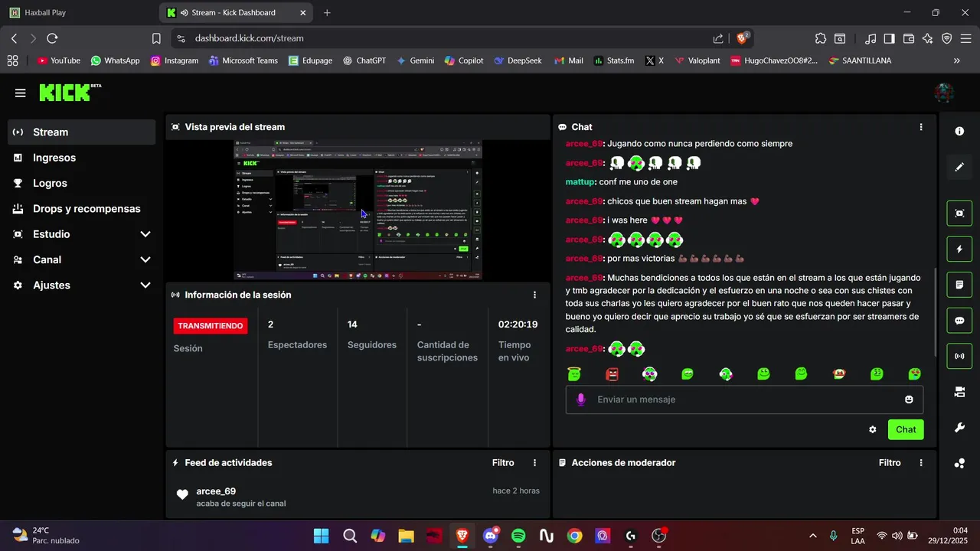Toggle the lightning activity feed panel icon
The width and height of the screenshot is (980, 551).
click(959, 249)
